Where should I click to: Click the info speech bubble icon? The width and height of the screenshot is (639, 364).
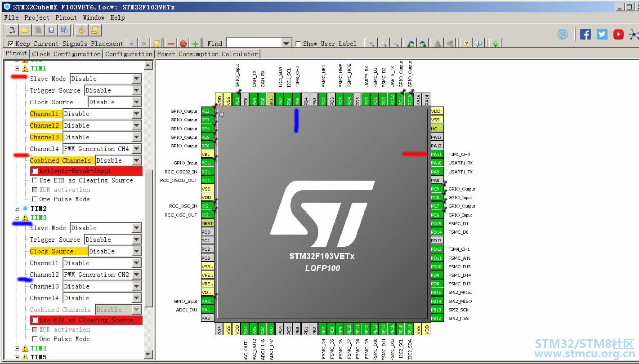tap(478, 44)
